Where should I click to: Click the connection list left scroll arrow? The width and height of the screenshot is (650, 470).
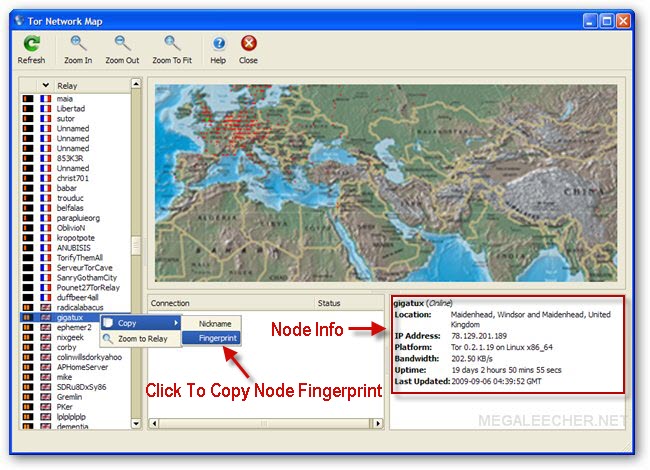(154, 424)
